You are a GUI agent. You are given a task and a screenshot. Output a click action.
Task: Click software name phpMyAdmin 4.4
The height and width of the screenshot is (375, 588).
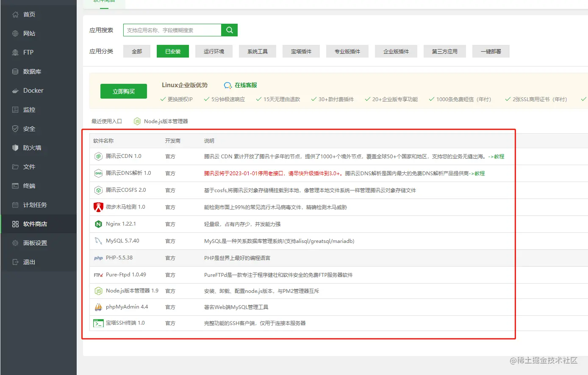pos(127,307)
